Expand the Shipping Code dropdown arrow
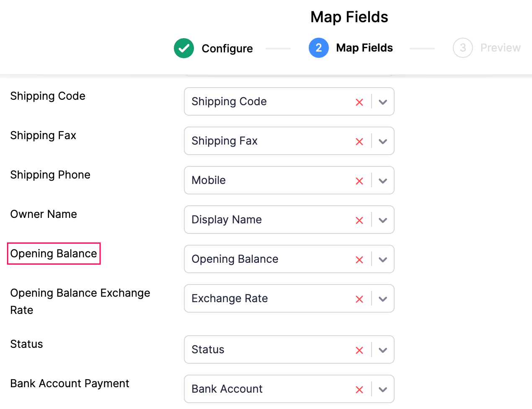This screenshot has width=532, height=409. tap(382, 102)
